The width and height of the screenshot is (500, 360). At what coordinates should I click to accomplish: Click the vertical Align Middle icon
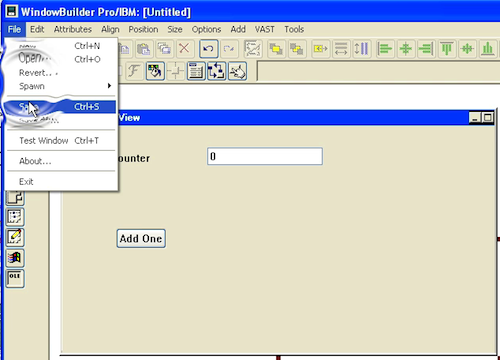pos(467,49)
